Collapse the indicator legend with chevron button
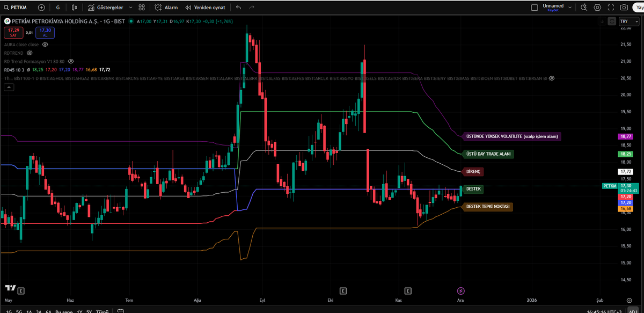 click(x=9, y=88)
